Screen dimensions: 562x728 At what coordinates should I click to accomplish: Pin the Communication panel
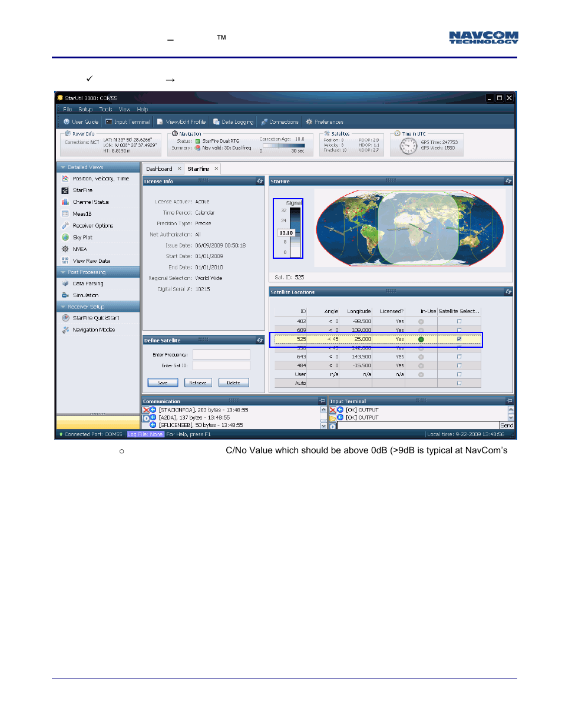(x=322, y=401)
